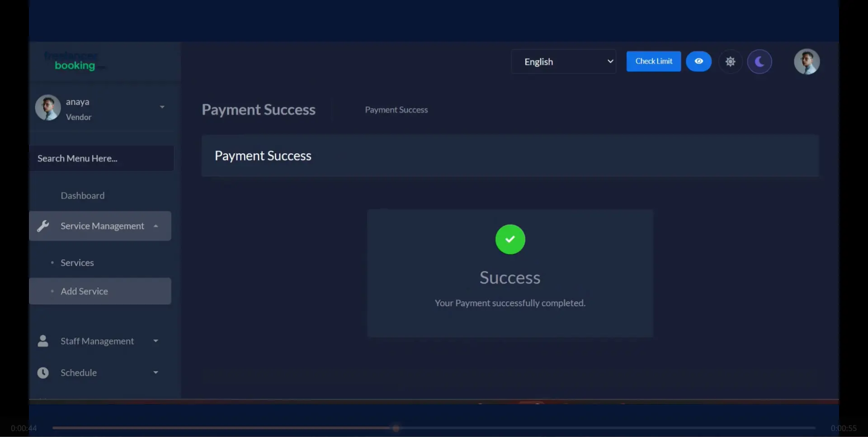The width and height of the screenshot is (868, 437).
Task: Switch to light mode with sun icon
Action: [730, 62]
